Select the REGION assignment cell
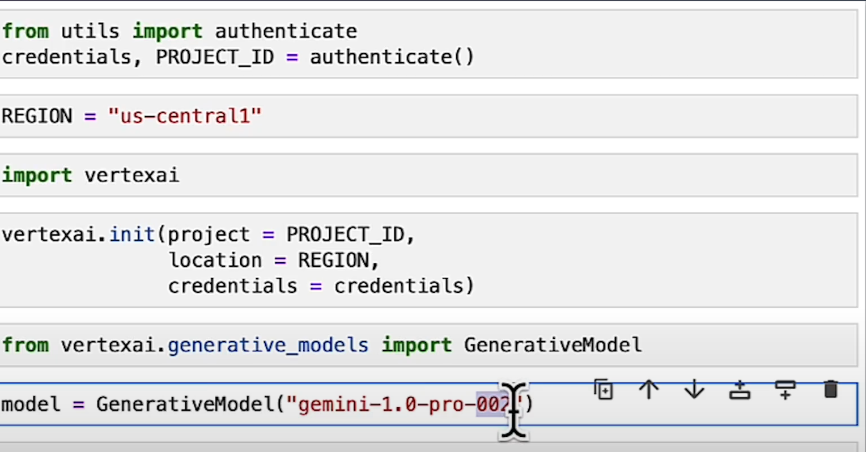This screenshot has width=866, height=452. click(500, 116)
